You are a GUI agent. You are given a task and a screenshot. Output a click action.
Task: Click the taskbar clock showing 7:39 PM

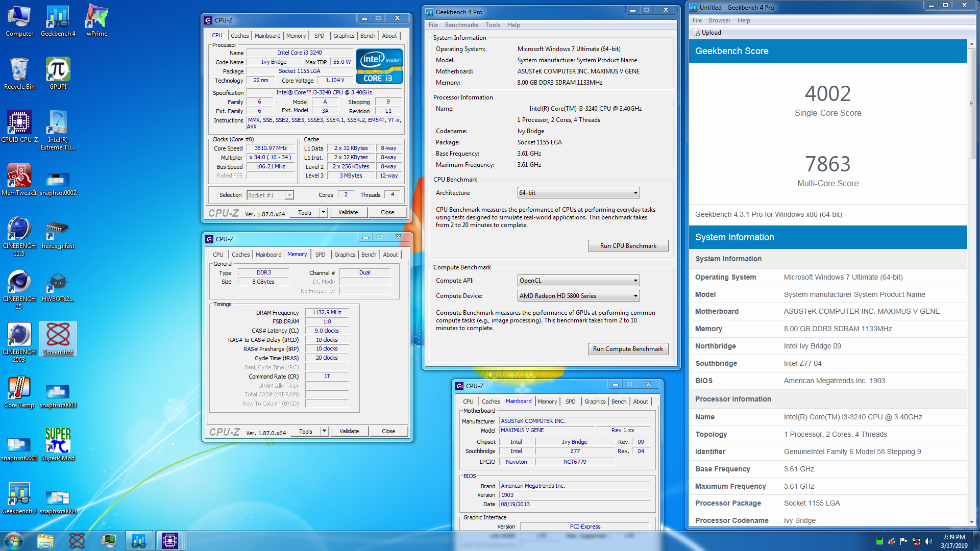[x=954, y=541]
